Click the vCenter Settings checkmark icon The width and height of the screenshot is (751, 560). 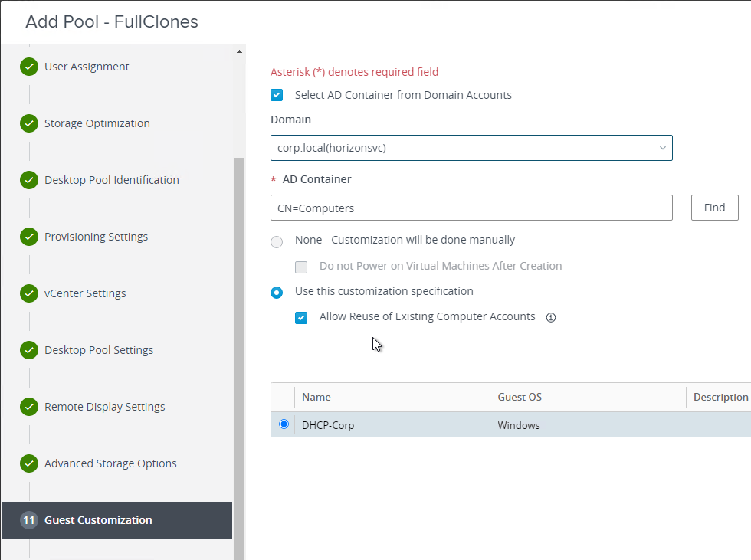[x=29, y=293]
